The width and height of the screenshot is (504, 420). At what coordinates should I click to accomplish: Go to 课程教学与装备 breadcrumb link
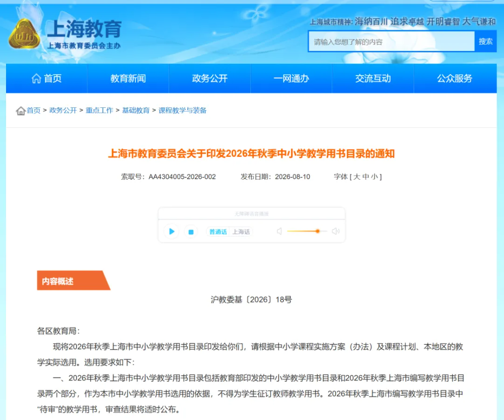point(182,110)
